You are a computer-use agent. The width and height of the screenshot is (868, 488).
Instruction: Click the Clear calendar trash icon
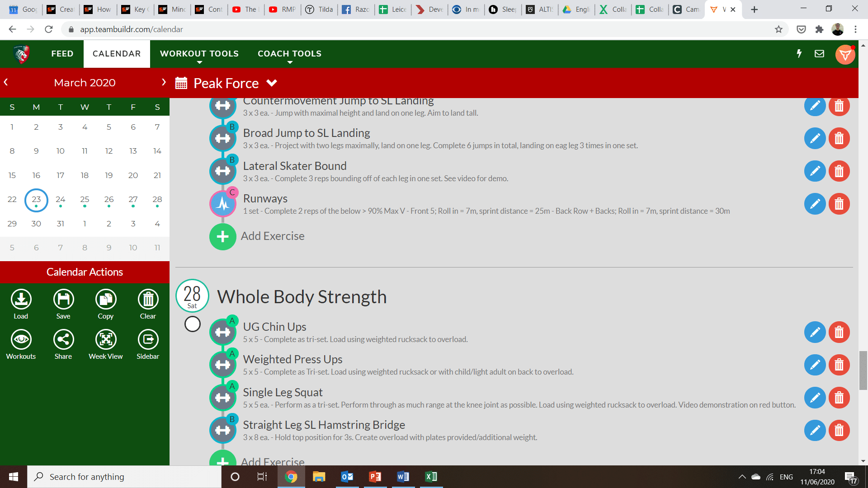(148, 300)
